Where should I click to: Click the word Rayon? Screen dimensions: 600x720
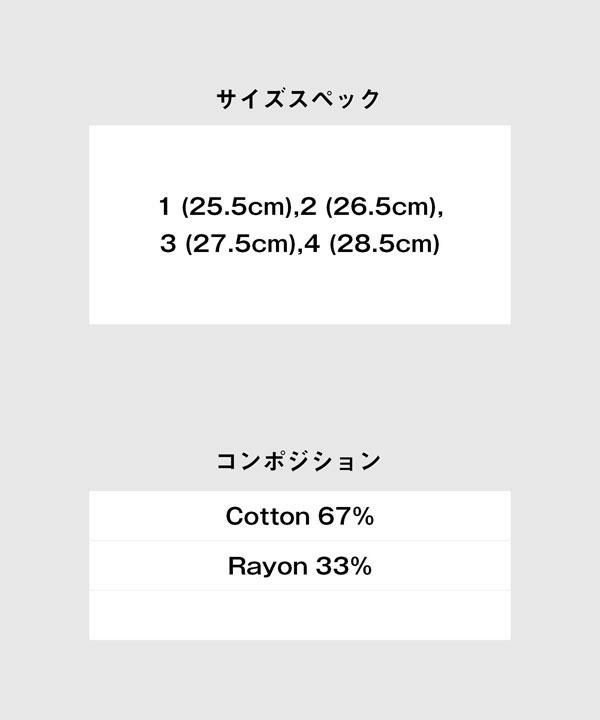[267, 566]
